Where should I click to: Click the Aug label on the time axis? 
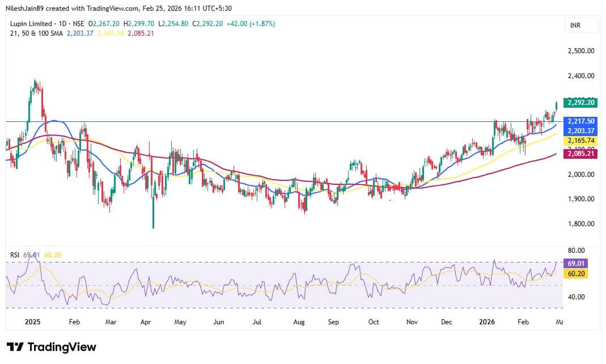click(x=299, y=322)
